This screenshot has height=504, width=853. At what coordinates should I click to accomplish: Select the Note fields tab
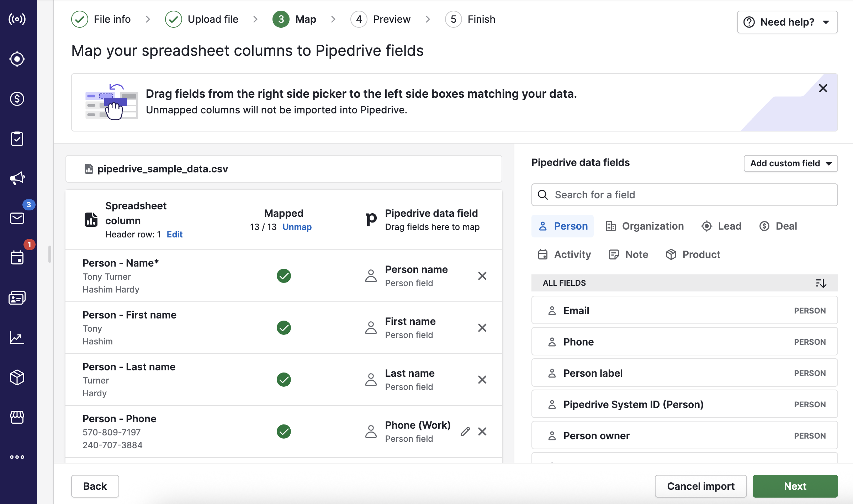tap(629, 254)
